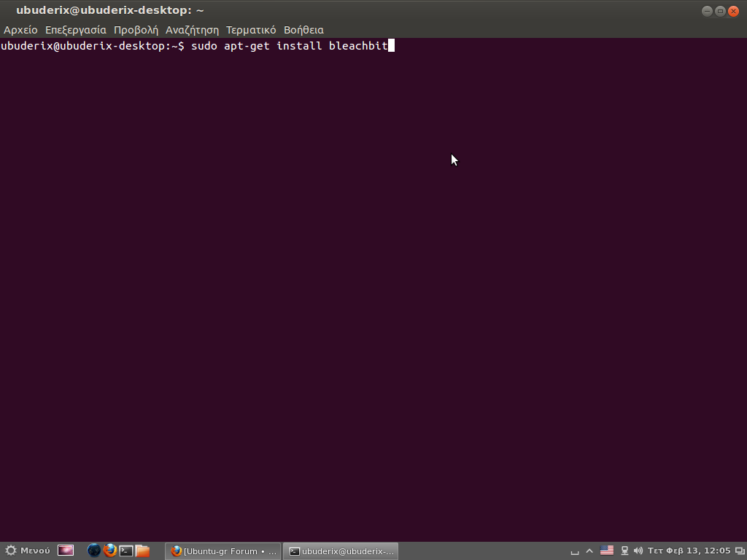Viewport: 747px width, 560px height.
Task: Click the terminal title bar text
Action: (110, 10)
